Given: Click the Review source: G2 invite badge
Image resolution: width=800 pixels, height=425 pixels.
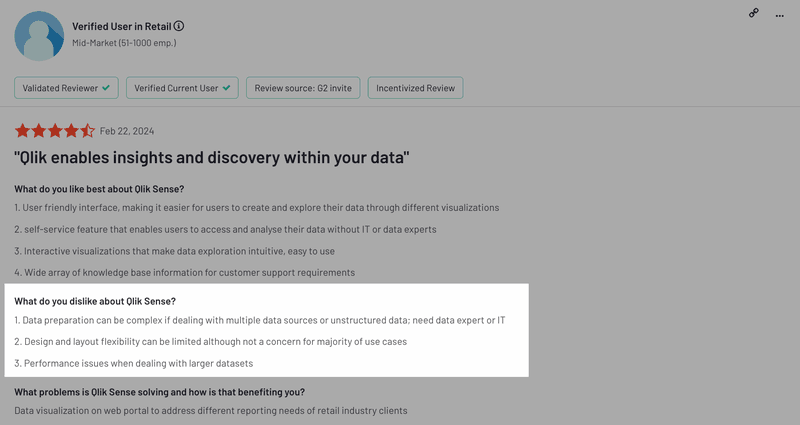Looking at the screenshot, I should point(303,88).
